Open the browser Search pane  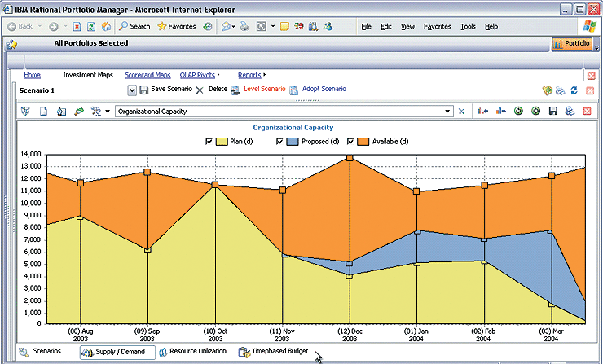(134, 26)
